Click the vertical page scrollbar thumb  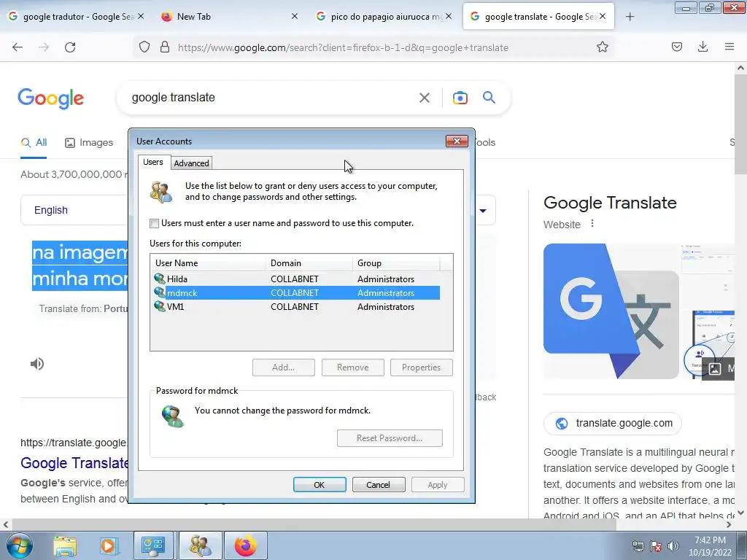click(740, 125)
